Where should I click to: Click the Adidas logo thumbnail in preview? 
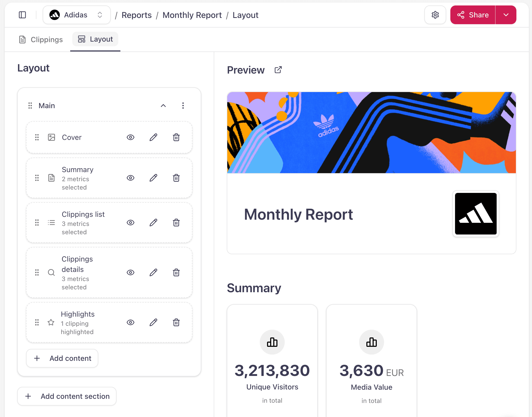pos(476,214)
